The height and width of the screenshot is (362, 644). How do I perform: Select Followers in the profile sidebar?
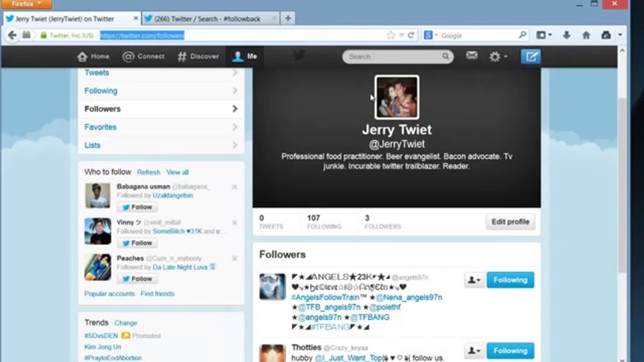[x=161, y=109]
